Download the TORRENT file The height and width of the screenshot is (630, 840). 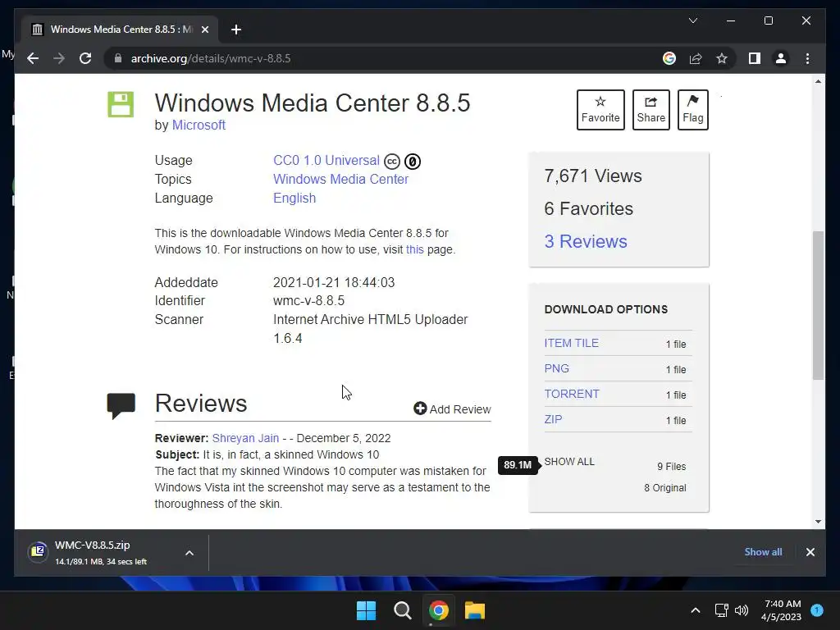pos(572,394)
